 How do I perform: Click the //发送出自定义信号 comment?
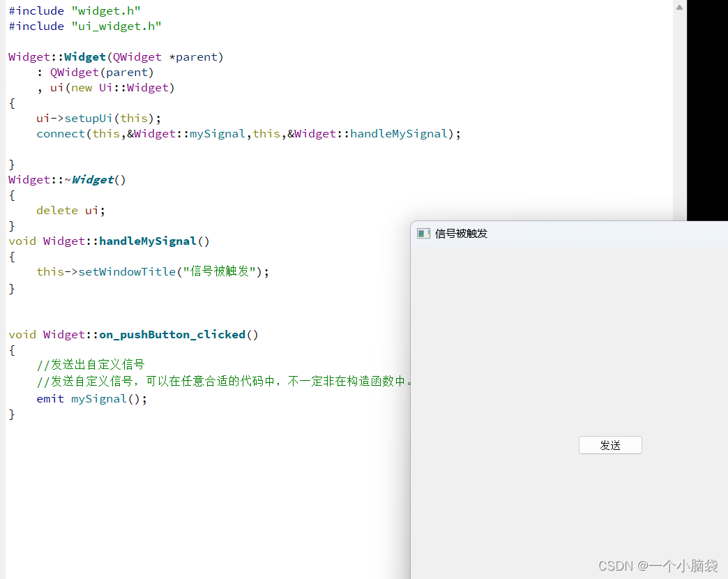[x=91, y=364]
